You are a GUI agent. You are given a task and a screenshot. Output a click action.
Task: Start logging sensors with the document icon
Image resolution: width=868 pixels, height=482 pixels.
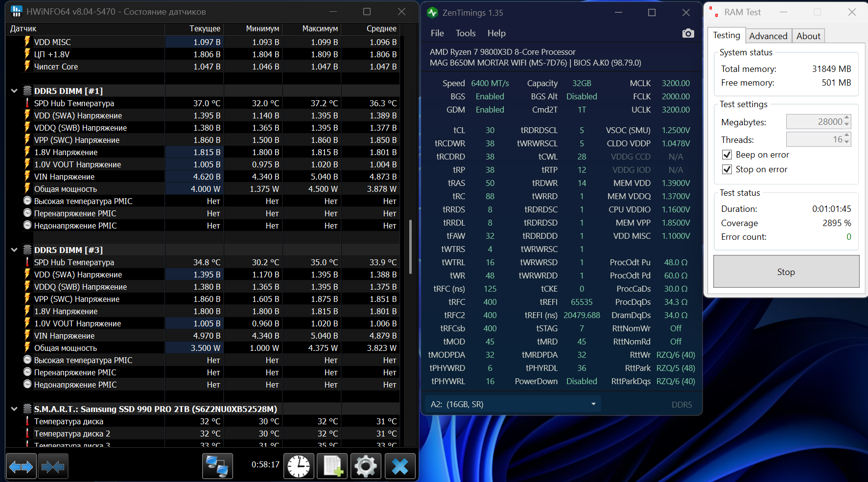click(332, 466)
